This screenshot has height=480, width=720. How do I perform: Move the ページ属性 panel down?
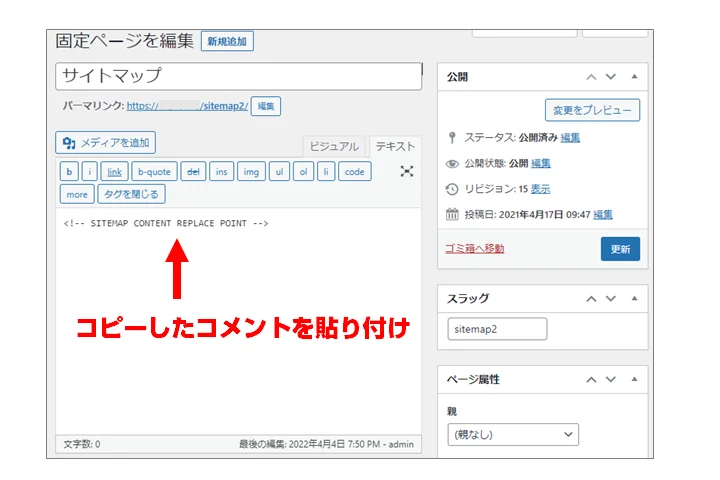click(x=611, y=379)
